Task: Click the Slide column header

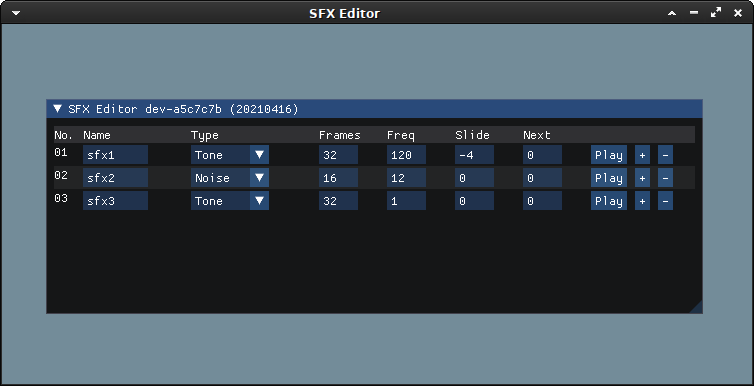Action: coord(472,135)
